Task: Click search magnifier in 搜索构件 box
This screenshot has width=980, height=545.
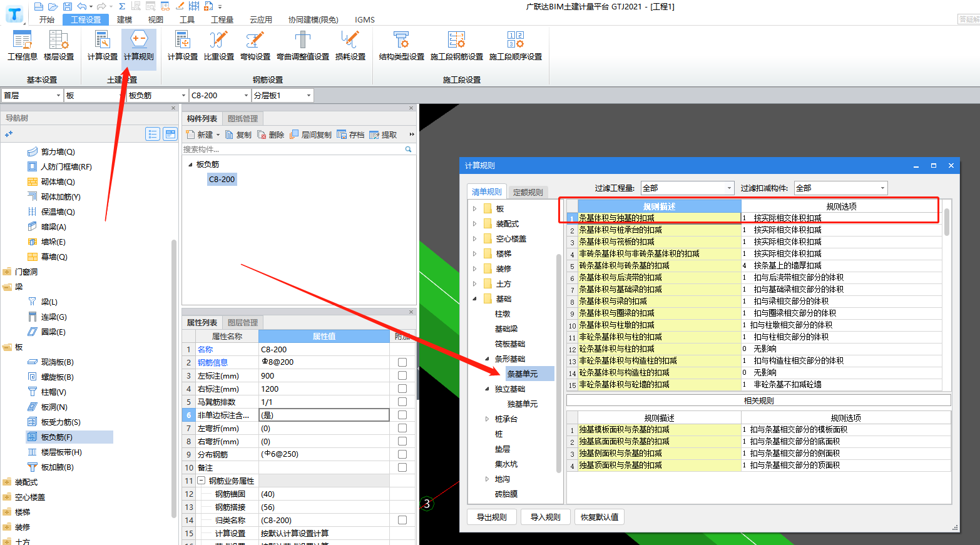Action: (x=409, y=150)
